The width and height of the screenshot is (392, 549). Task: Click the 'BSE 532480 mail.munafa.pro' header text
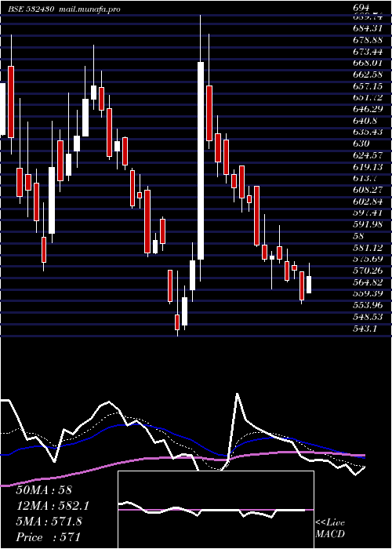coord(64,9)
